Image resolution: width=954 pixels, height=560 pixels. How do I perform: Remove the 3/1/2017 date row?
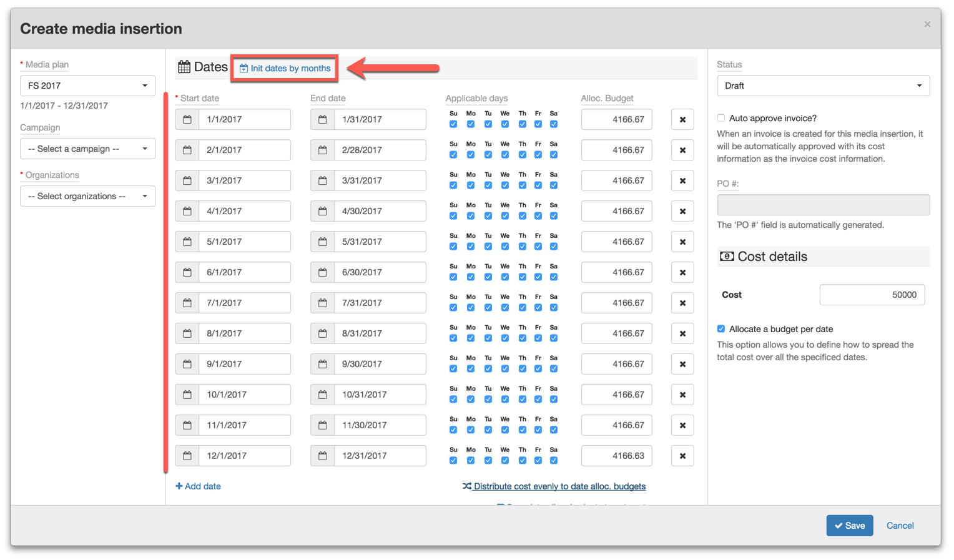click(x=682, y=181)
